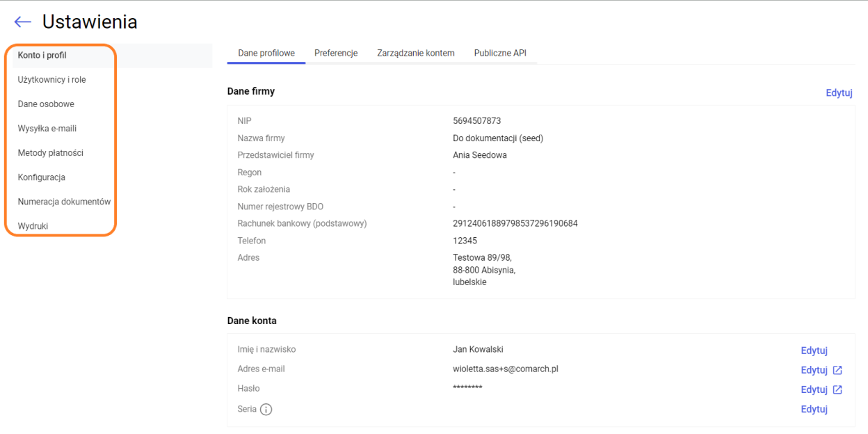Viewport: 868px width, 434px height.
Task: Go to Dane osobowe section
Action: (x=46, y=104)
